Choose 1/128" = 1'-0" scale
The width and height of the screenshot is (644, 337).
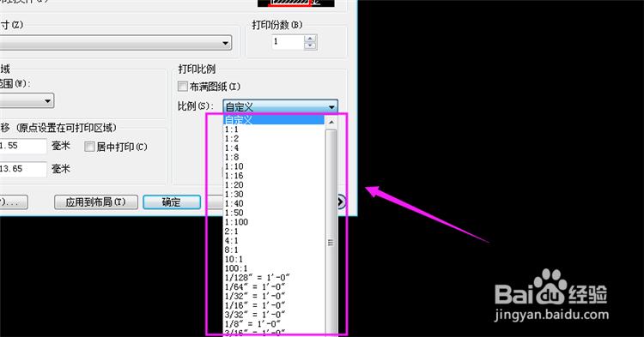[274, 278]
